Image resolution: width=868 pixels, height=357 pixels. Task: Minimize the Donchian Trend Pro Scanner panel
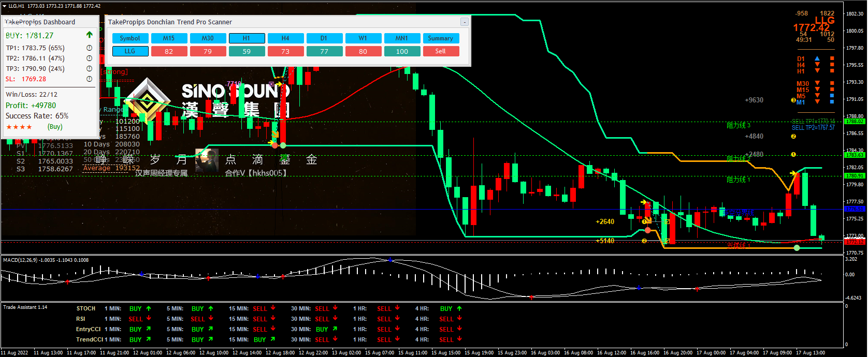465,22
